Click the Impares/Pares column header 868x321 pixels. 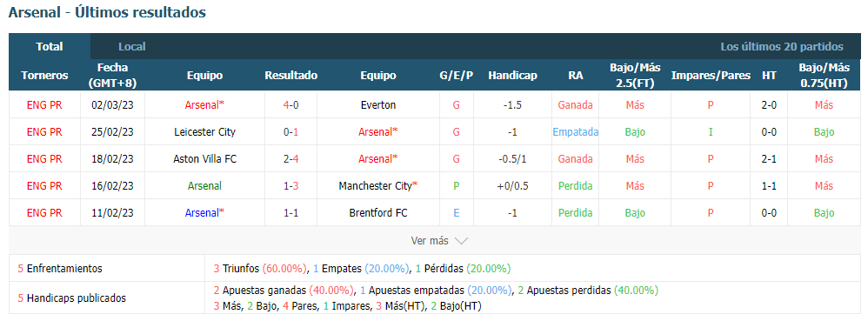click(711, 76)
